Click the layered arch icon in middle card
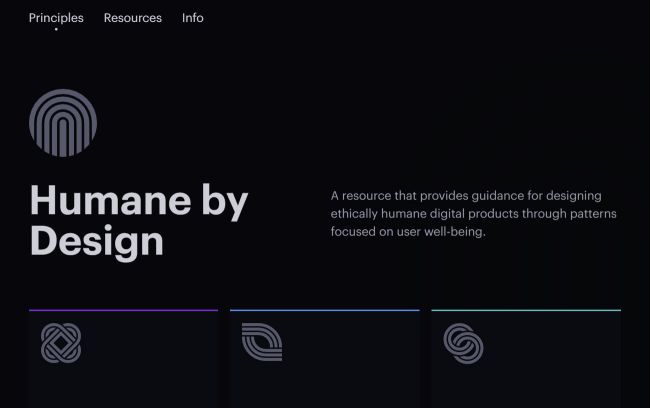 262,342
